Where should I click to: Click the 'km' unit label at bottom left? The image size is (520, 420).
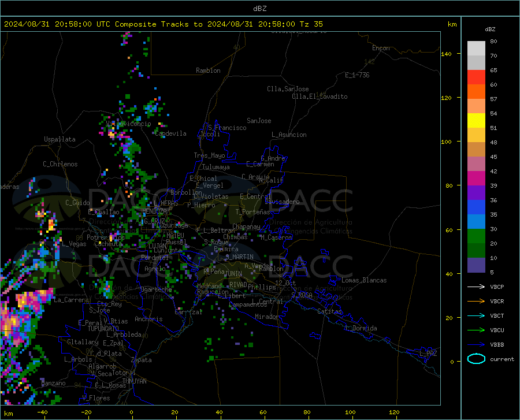(x=8, y=414)
